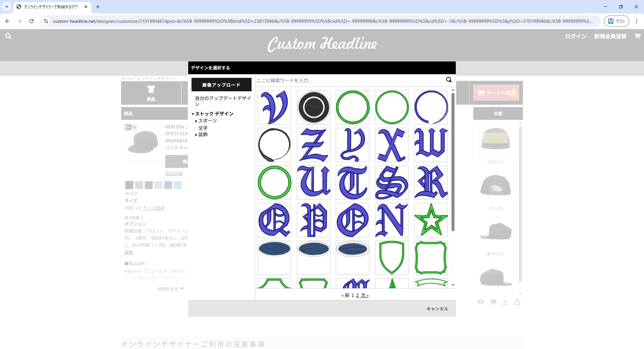Pick the black filled circle patch design
The height and width of the screenshot is (349, 644).
pyautogui.click(x=313, y=107)
